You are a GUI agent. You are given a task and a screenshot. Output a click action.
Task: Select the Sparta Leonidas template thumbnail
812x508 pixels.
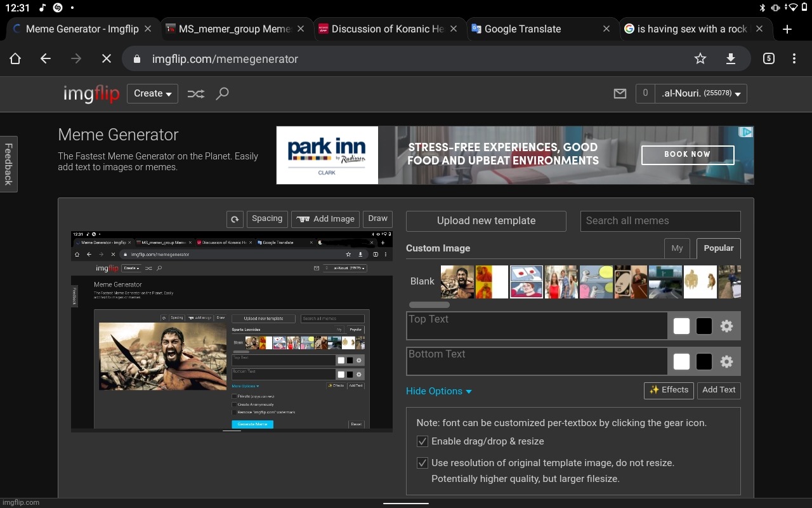(x=457, y=282)
